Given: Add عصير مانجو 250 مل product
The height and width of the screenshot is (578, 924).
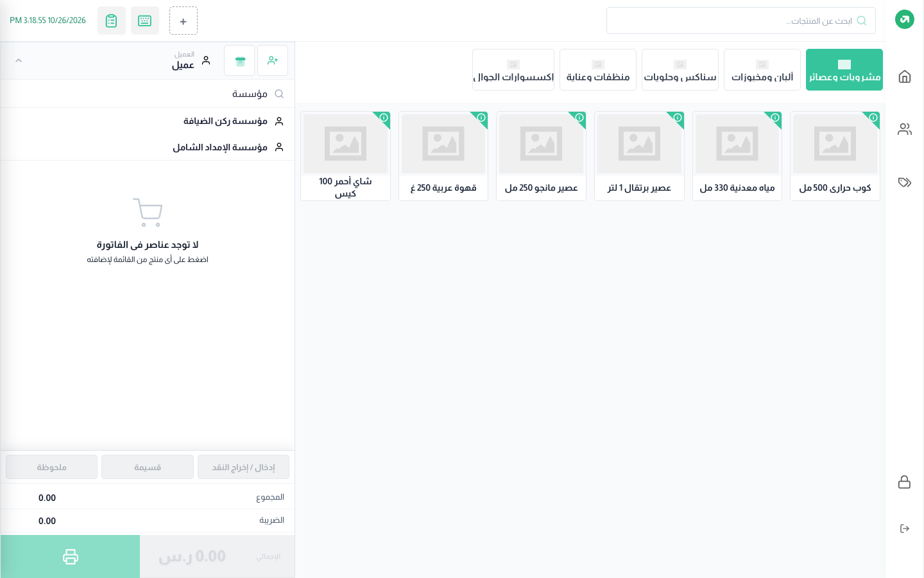Looking at the screenshot, I should (x=541, y=156).
